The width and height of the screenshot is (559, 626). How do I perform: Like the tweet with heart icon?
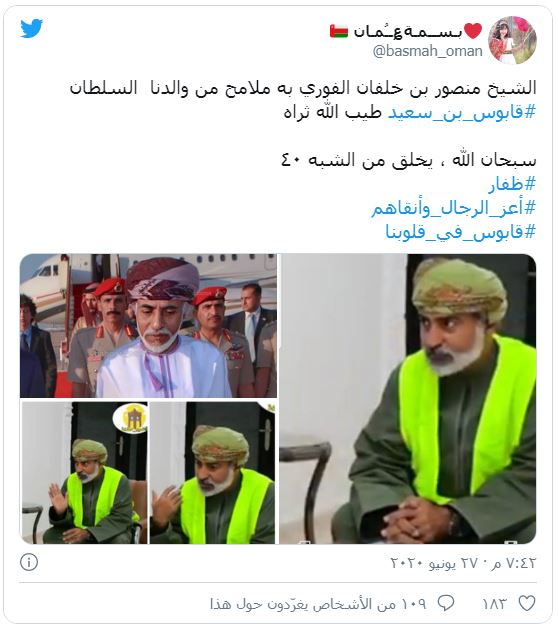[527, 603]
